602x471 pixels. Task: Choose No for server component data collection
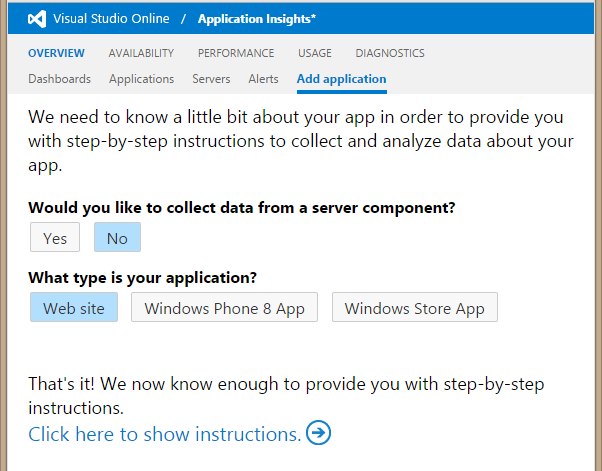[x=117, y=238]
